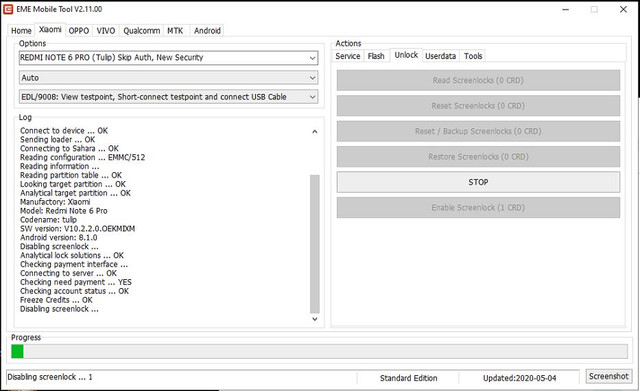
Task: Click log line 'Checking account status ... OK'
Action: [x=74, y=291]
